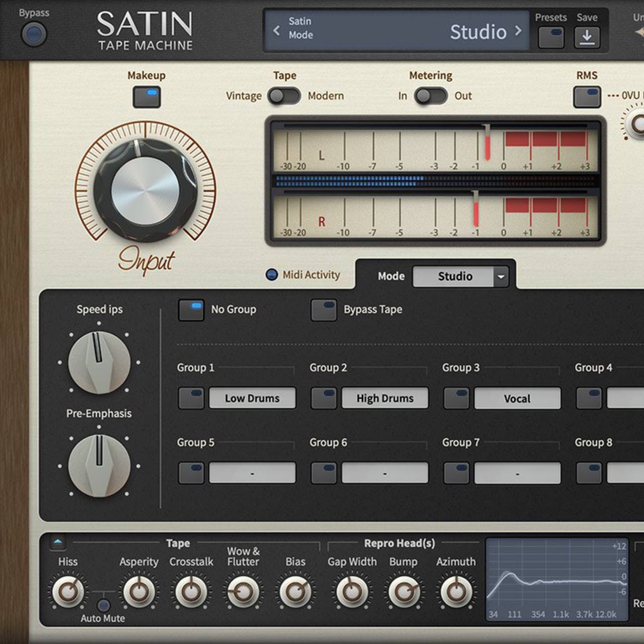
Task: Activate the Group 7 select button
Action: 456,473
